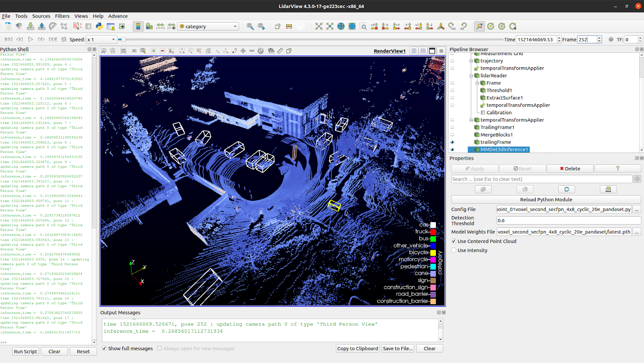Collapse the lidarReader tree item
This screenshot has width=644, height=363.
click(471, 75)
